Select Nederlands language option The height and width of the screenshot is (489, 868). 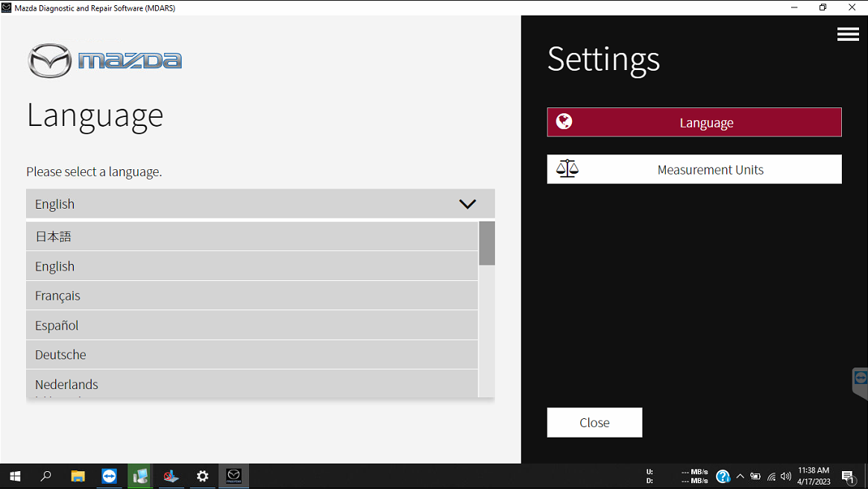coord(252,384)
